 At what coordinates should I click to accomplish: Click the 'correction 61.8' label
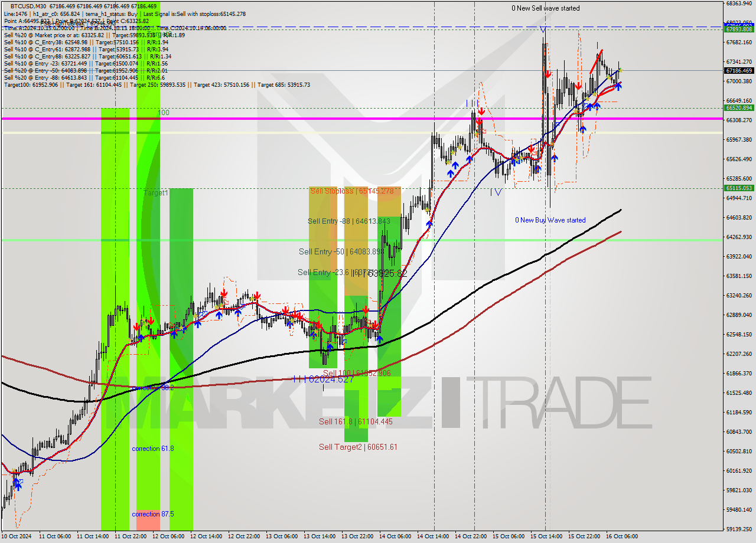pyautogui.click(x=153, y=449)
